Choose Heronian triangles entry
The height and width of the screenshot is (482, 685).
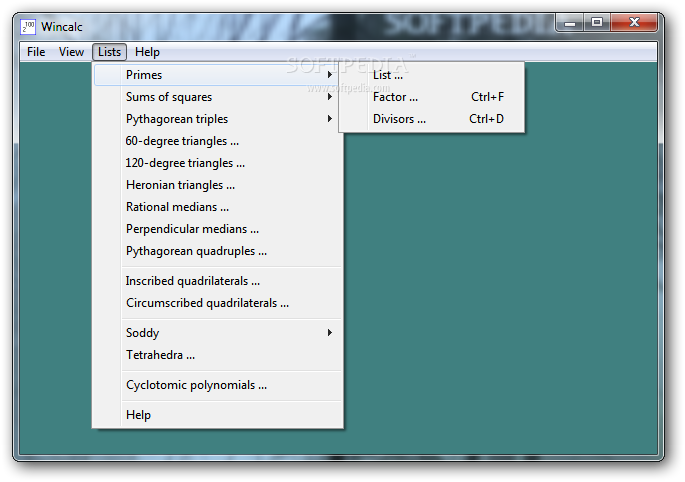[x=217, y=185]
